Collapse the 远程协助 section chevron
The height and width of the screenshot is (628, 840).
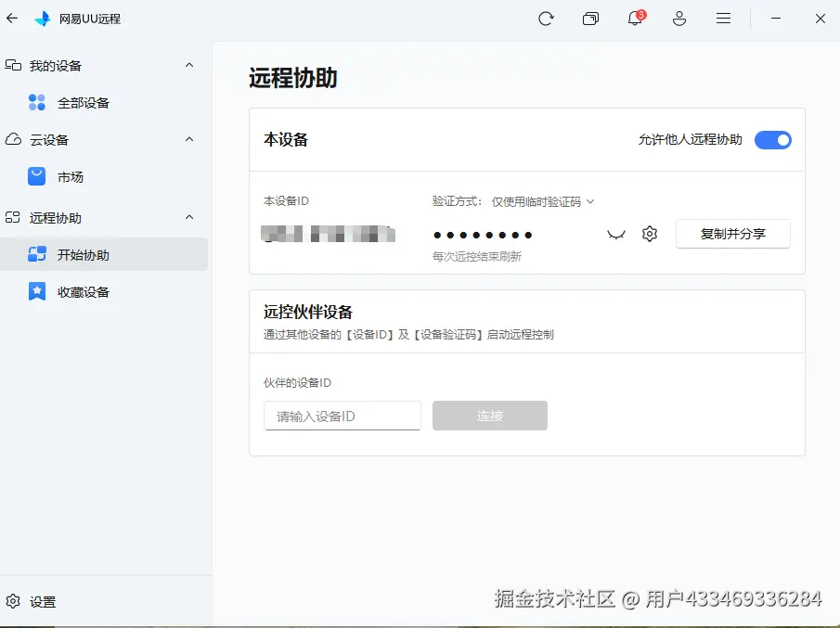pos(189,217)
